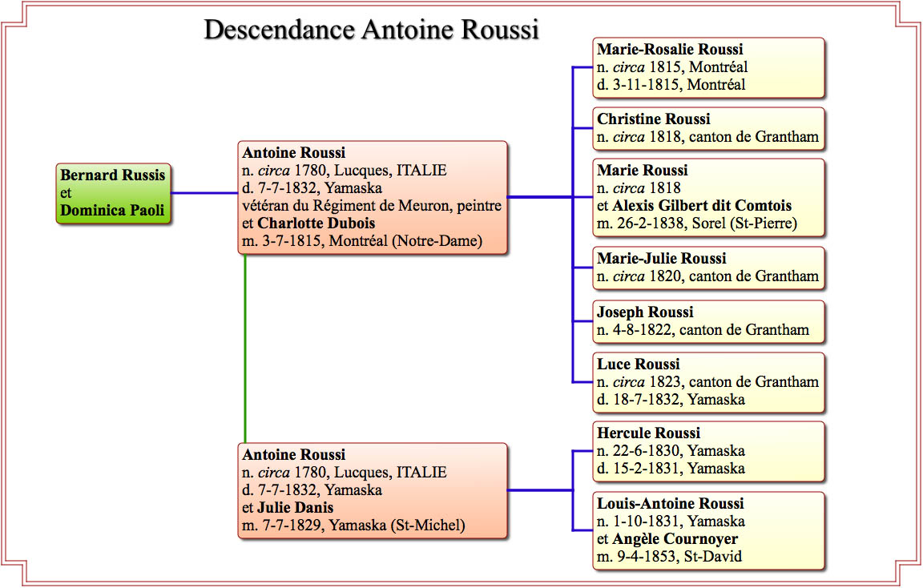The width and height of the screenshot is (923, 588).
Task: Click the name "Hercule Roussi"
Action: (x=649, y=433)
